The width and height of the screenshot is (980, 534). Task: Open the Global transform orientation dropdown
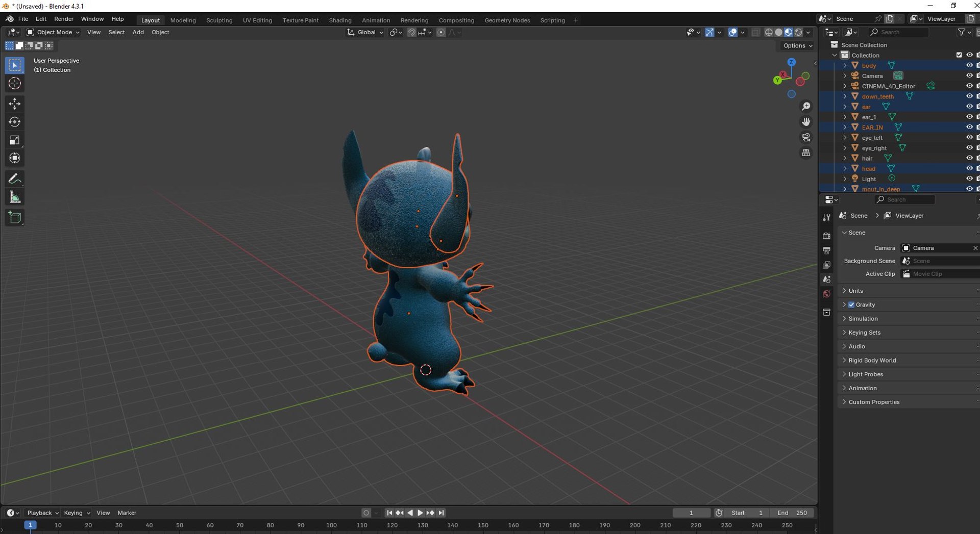(x=365, y=32)
